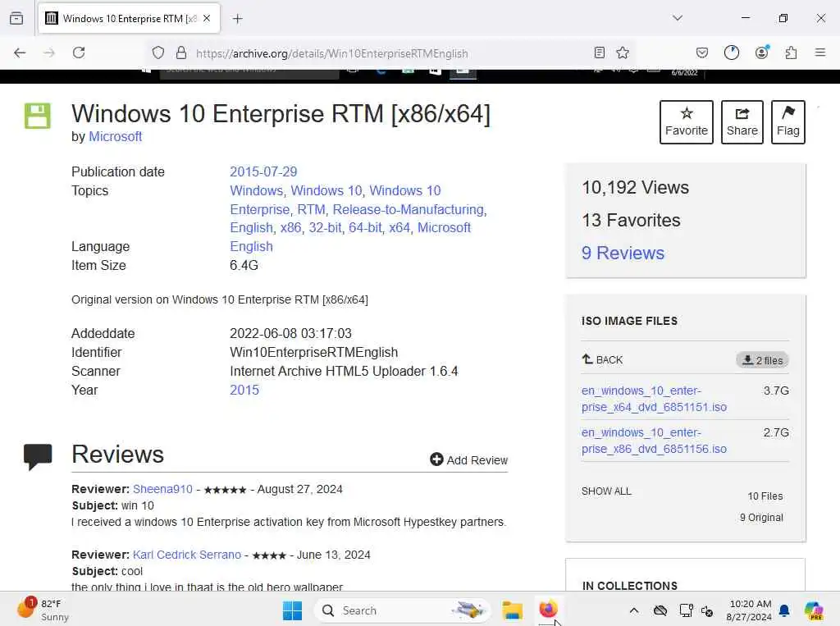Open the Microsoft creator link
The image size is (840, 626).
pos(115,137)
